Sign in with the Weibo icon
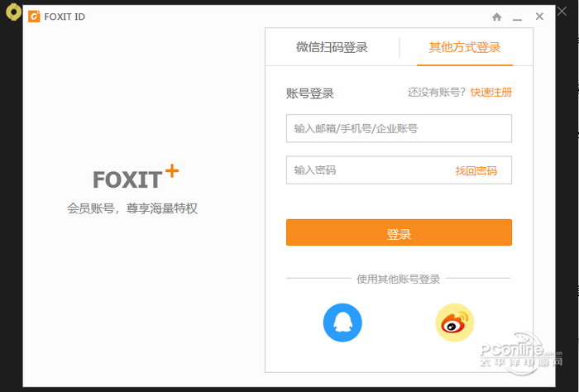Viewport: 579px width, 392px height. point(455,323)
